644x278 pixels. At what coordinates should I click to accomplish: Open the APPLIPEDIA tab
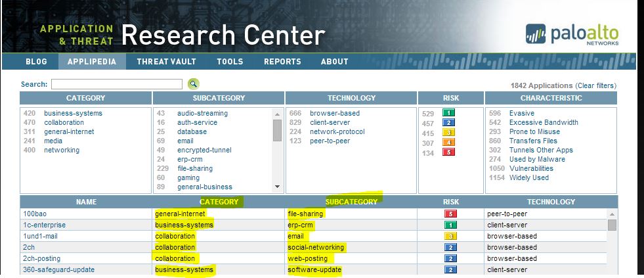click(x=92, y=62)
